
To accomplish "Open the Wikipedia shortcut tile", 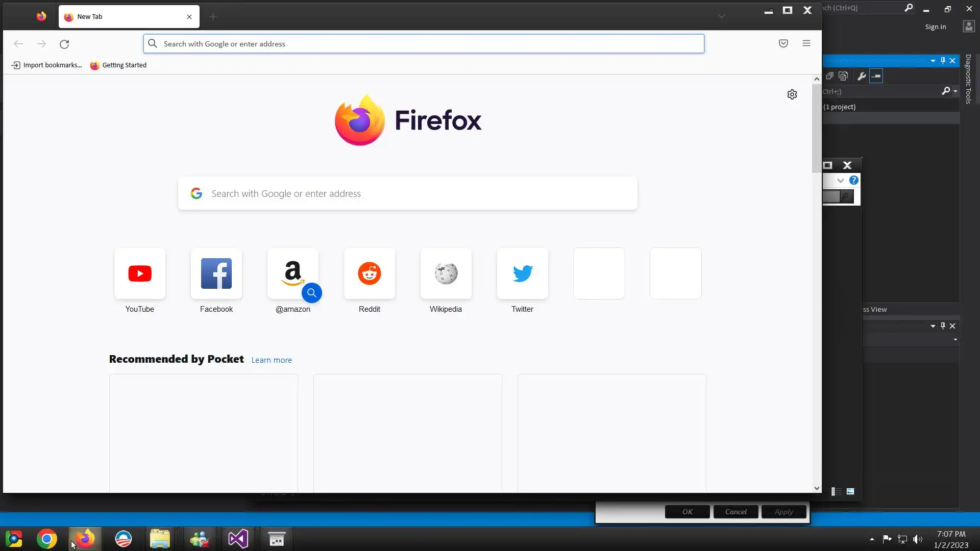I will 446,274.
